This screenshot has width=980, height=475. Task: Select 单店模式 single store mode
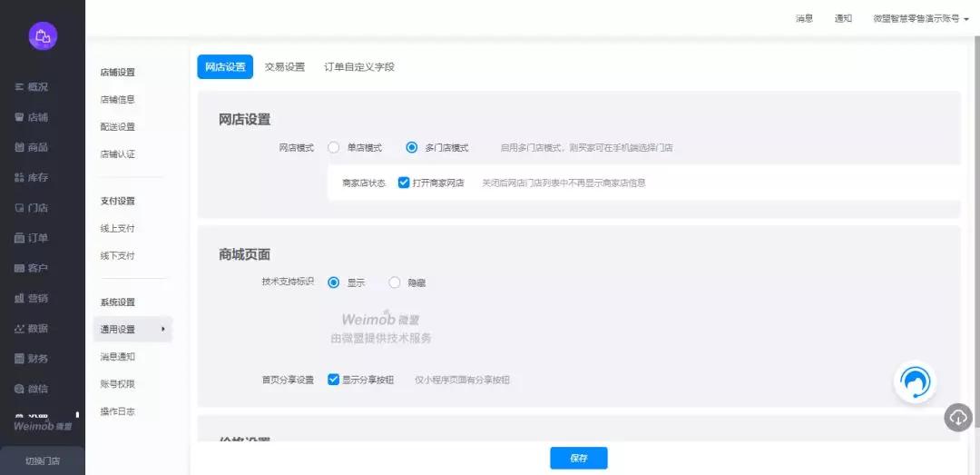[x=334, y=148]
